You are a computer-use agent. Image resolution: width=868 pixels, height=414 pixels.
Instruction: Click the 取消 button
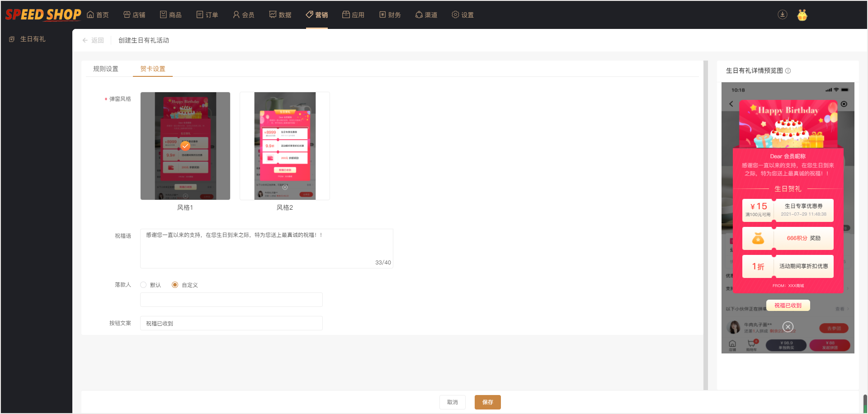tap(453, 402)
